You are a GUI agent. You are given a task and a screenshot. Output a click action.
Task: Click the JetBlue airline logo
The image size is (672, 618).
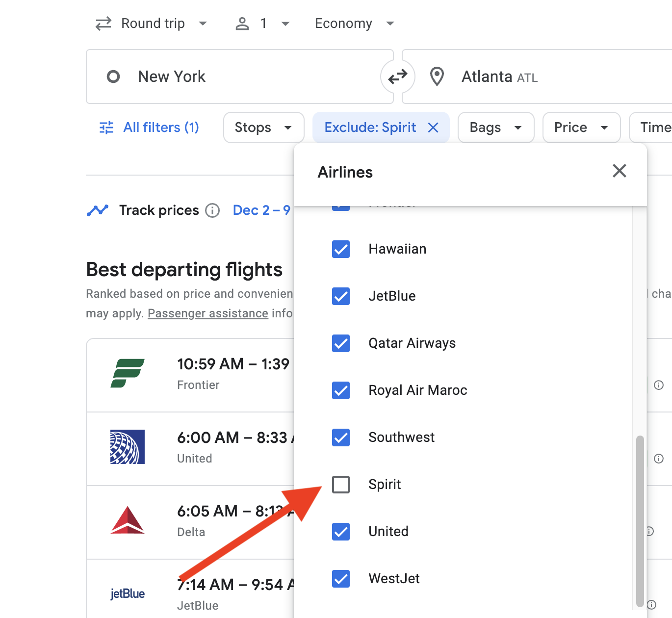(x=128, y=593)
